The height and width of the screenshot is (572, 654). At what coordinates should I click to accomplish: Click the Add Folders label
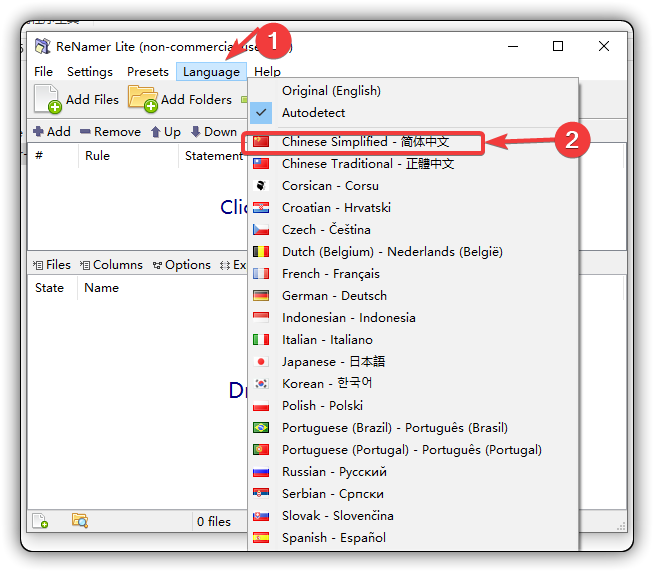click(196, 100)
